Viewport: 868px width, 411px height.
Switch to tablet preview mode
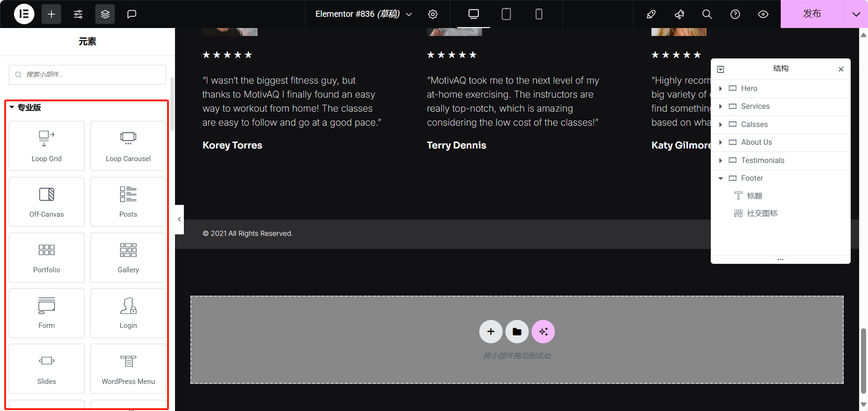pos(506,14)
